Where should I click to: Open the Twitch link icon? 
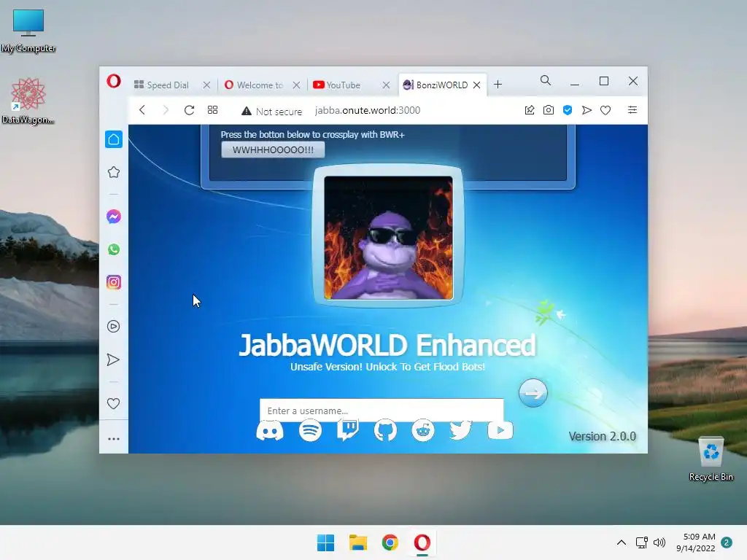pyautogui.click(x=348, y=430)
